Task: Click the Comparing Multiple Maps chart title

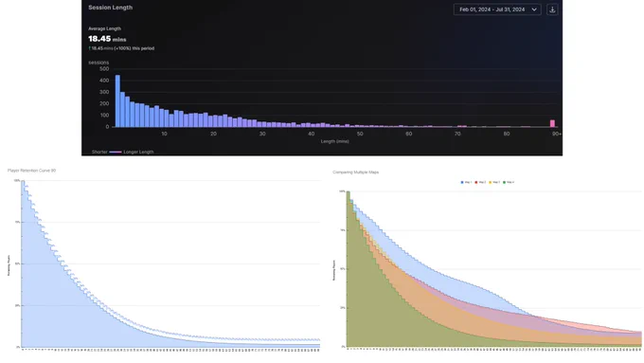Action: click(x=356, y=172)
